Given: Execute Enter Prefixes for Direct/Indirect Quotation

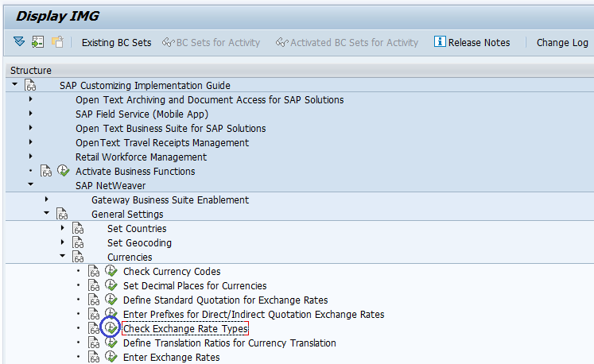Looking at the screenshot, I should [x=111, y=314].
